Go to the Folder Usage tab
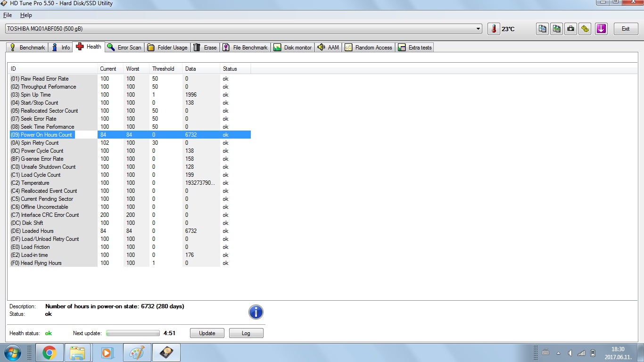The image size is (644, 362). 167,48
